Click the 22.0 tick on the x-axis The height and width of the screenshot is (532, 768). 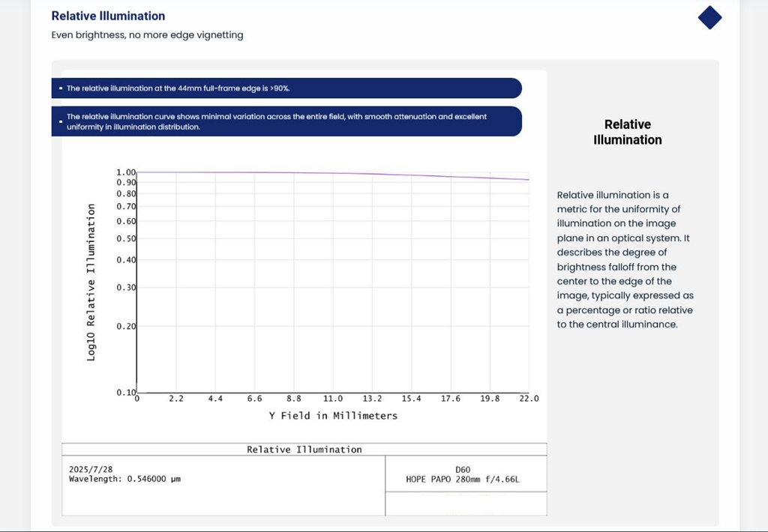529,399
